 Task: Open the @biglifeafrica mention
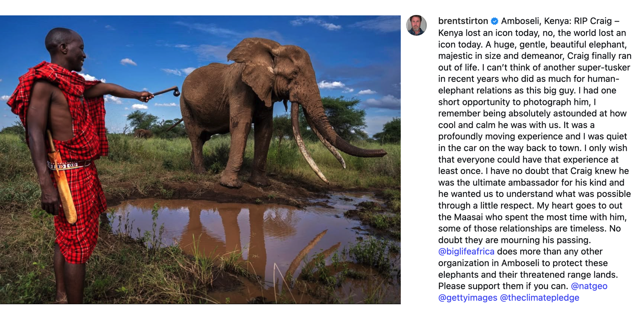point(466,252)
